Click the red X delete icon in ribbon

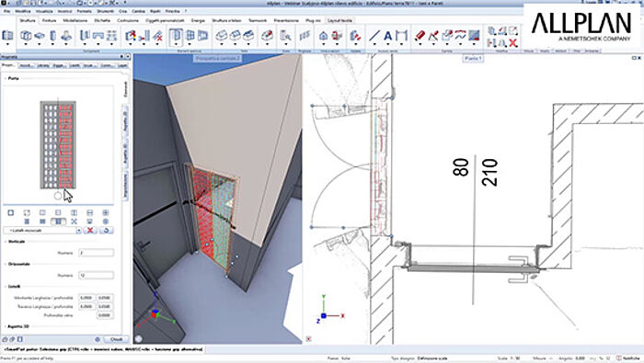(x=512, y=42)
